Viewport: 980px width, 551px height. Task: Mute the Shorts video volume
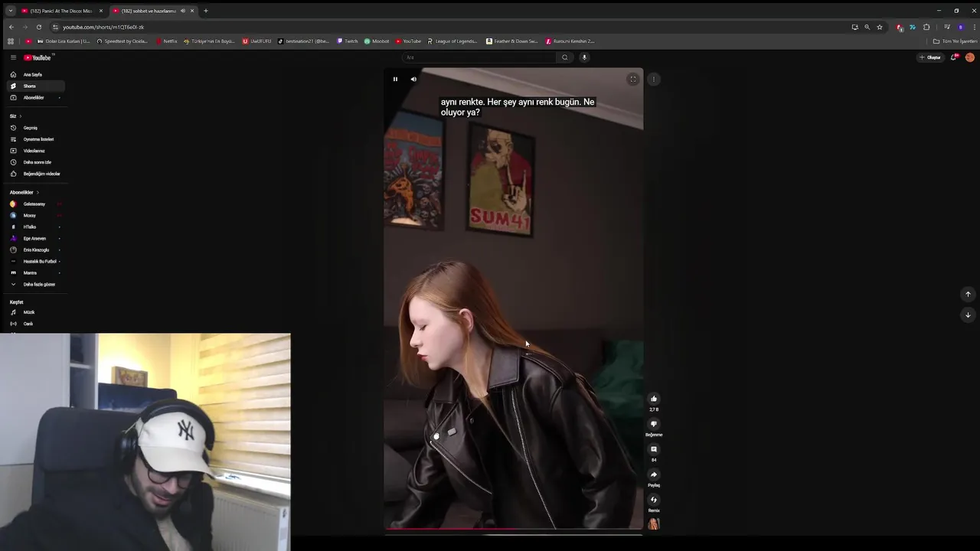[413, 79]
